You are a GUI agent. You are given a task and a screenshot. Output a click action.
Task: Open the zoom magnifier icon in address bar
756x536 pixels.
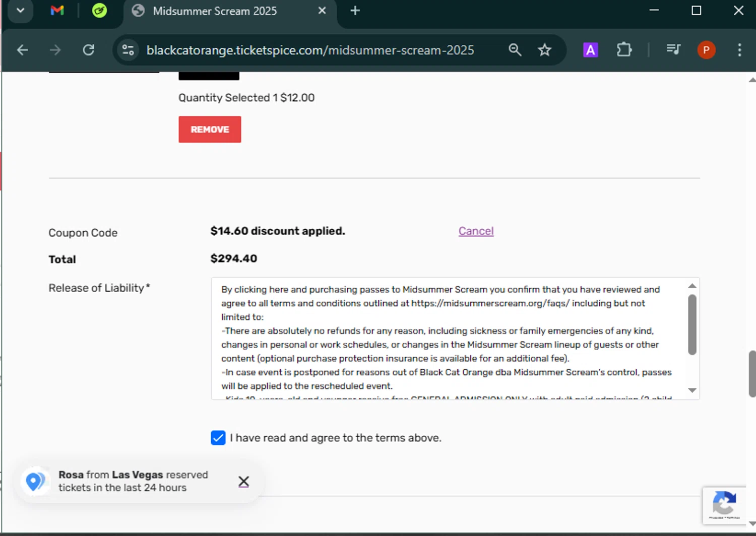tap(515, 50)
